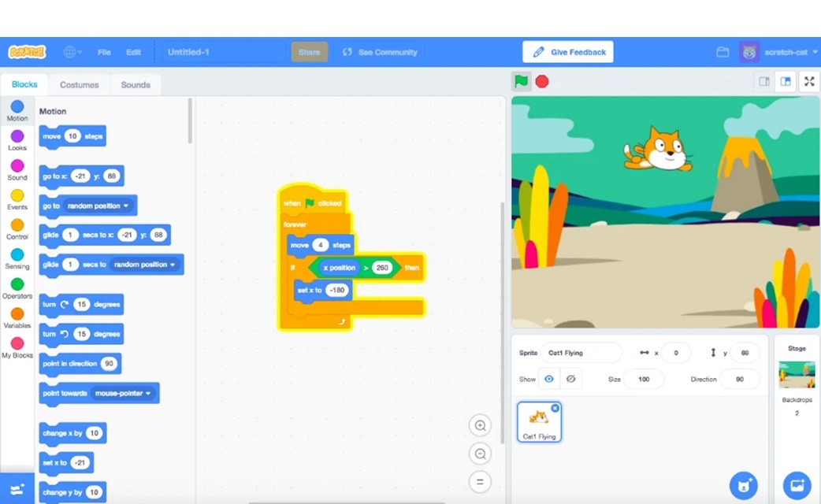Click the choose a sprite cat button
This screenshot has width=821, height=504.
point(743,485)
